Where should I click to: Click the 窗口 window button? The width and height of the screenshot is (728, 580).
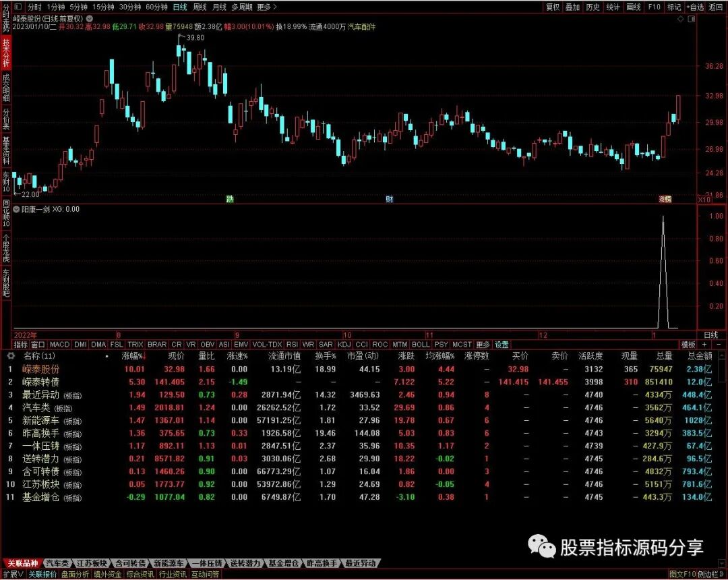(38, 345)
